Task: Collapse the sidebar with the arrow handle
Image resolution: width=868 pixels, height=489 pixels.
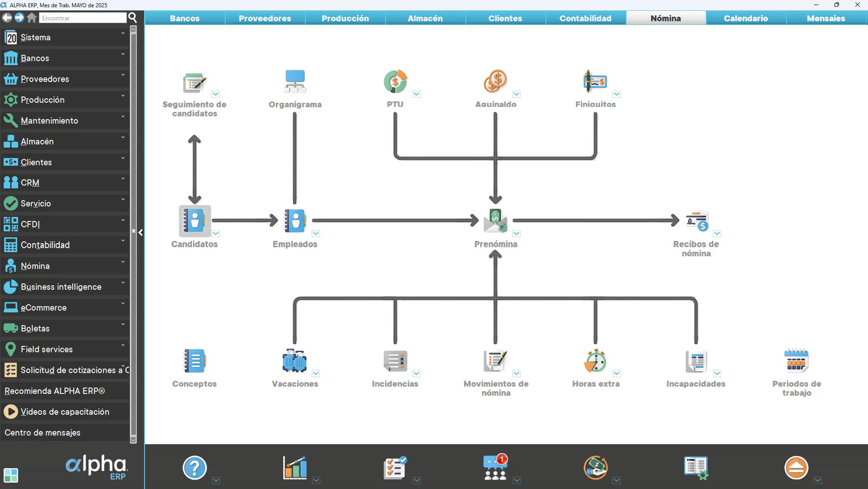Action: (x=141, y=232)
